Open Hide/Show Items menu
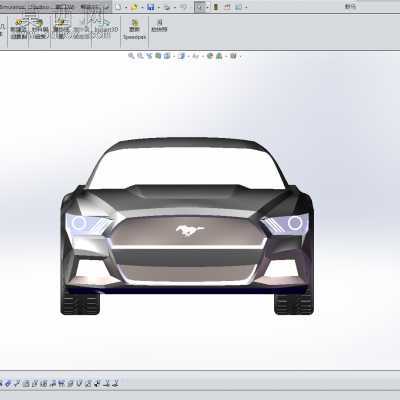 tap(196, 56)
